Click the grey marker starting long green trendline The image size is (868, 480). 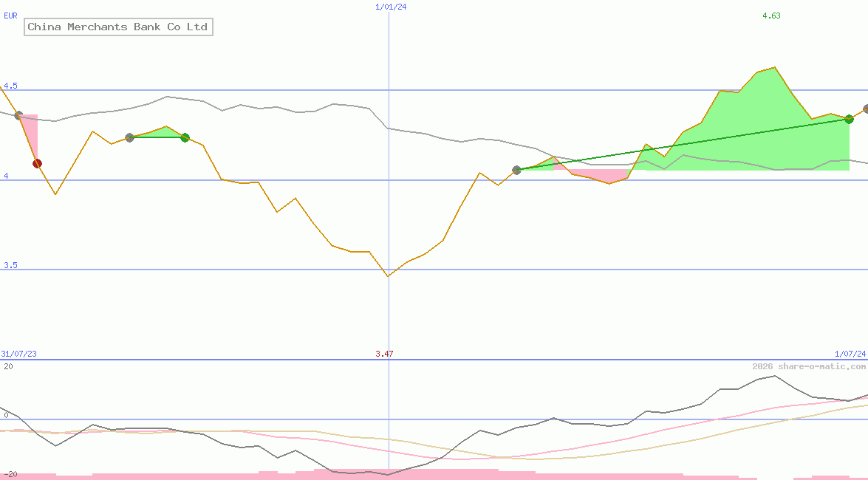click(516, 170)
